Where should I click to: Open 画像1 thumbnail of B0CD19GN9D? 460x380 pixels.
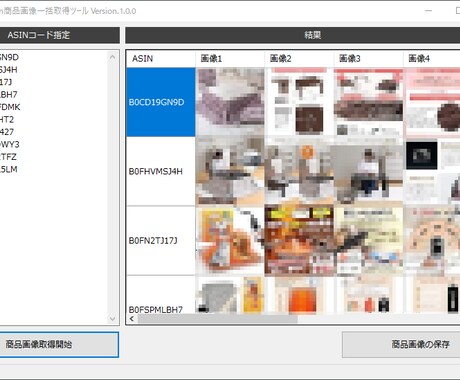(230, 102)
